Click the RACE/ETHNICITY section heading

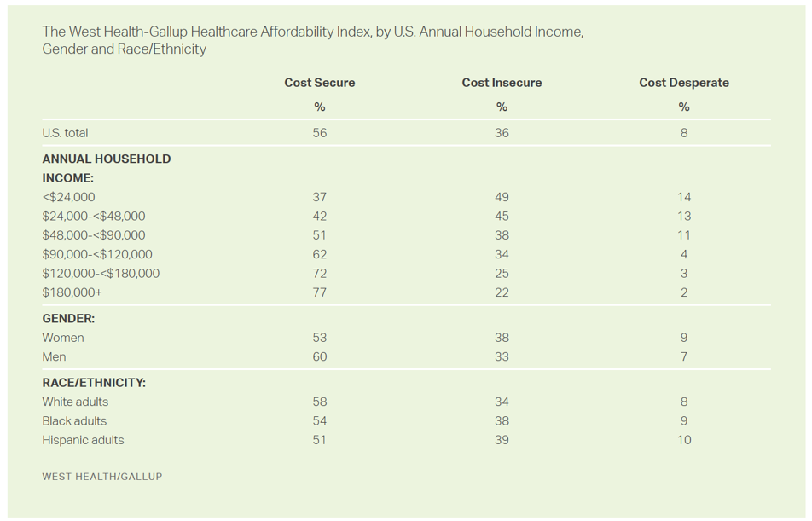[94, 383]
